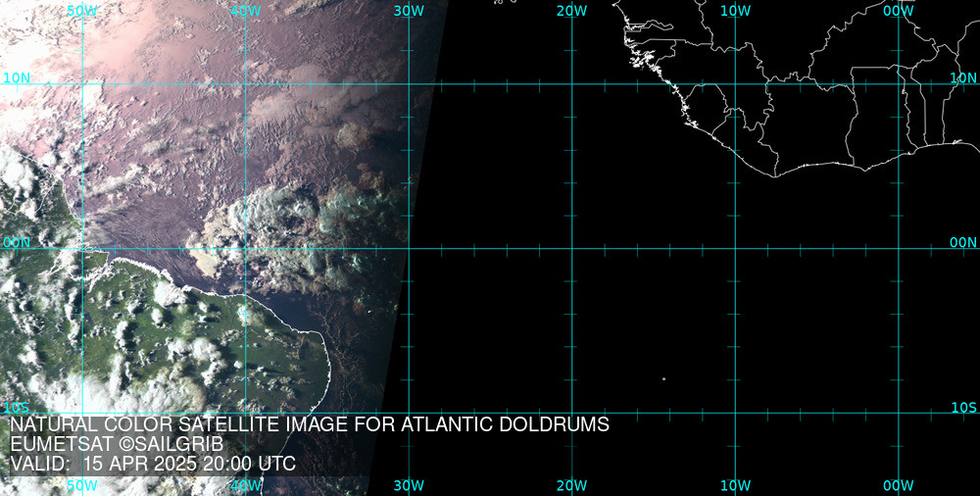Image resolution: width=980 pixels, height=496 pixels.
Task: Select the 50W label along the bottom edge
Action: tap(82, 485)
